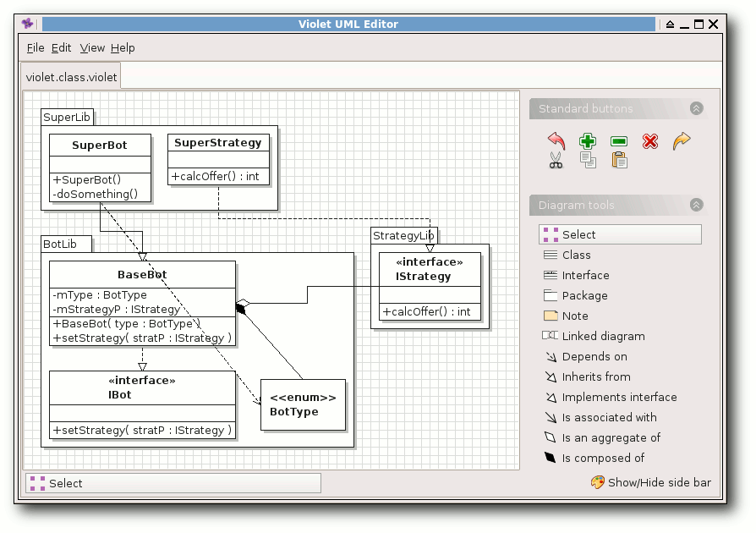This screenshot has width=756, height=533.
Task: Select the Is composed of tool
Action: pos(594,458)
